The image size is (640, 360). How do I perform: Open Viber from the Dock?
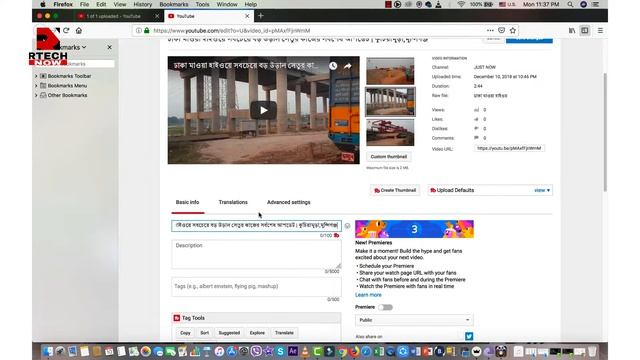point(256,351)
